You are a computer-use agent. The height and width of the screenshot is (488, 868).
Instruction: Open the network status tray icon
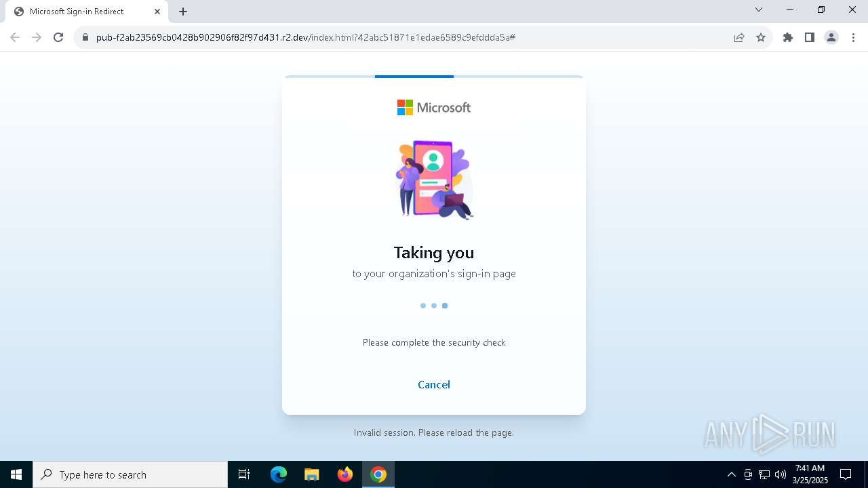pos(764,474)
